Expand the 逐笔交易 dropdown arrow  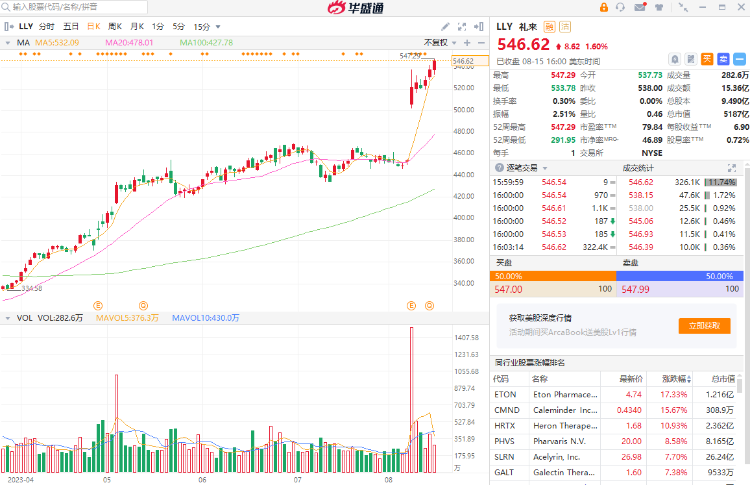pos(545,168)
